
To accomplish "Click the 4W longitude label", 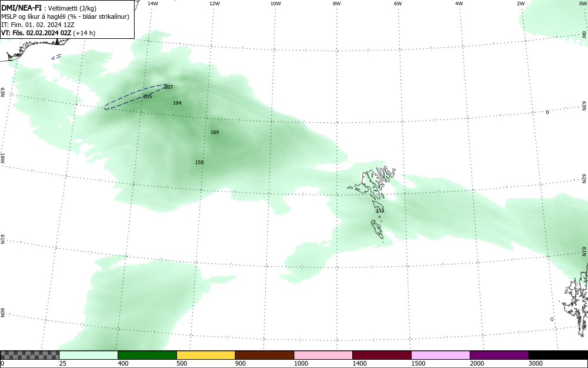I will 459,4.
